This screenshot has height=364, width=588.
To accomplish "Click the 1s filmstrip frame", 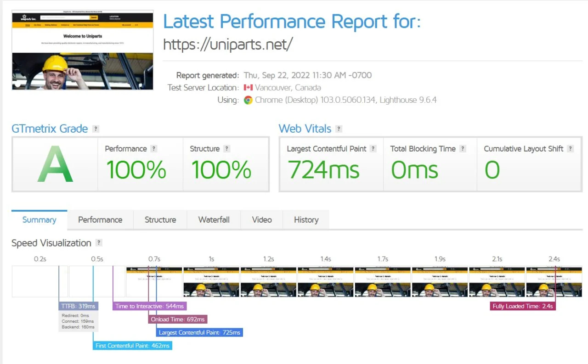I will [211, 281].
